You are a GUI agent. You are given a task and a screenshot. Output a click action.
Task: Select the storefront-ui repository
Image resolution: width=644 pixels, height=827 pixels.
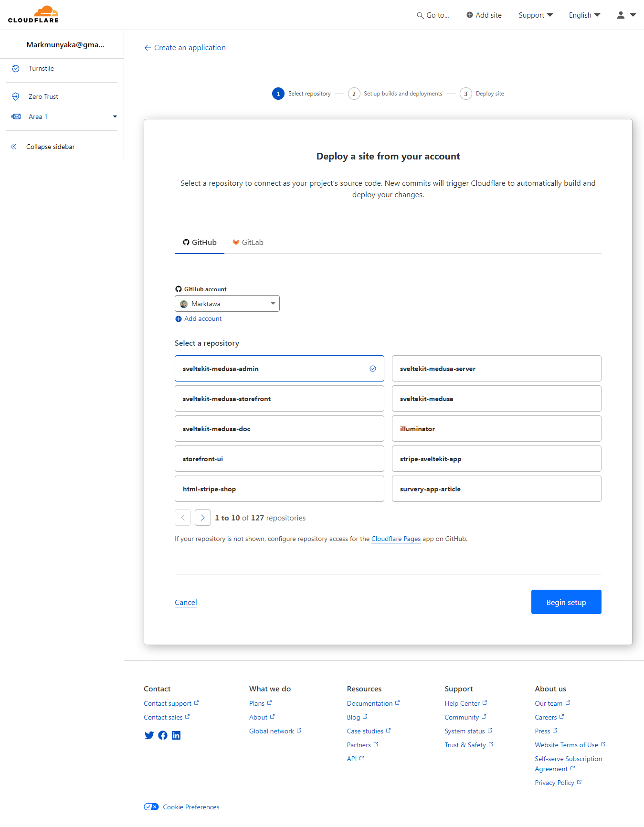pos(279,458)
